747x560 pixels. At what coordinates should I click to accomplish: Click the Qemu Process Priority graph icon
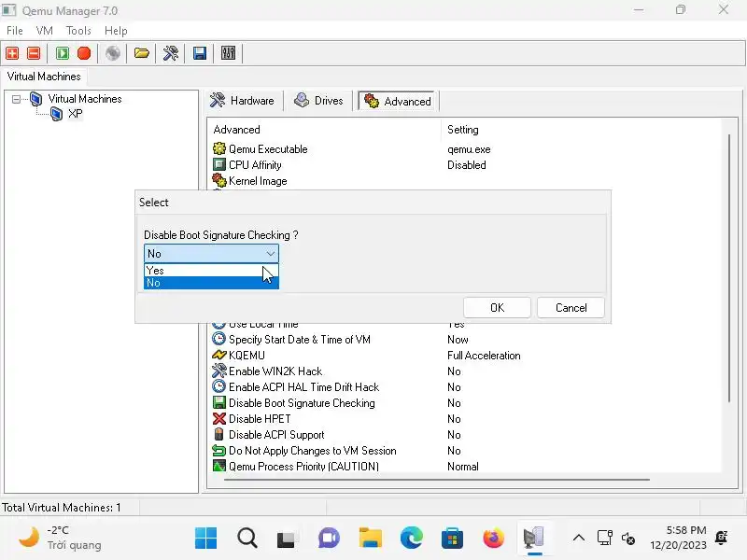click(x=219, y=466)
